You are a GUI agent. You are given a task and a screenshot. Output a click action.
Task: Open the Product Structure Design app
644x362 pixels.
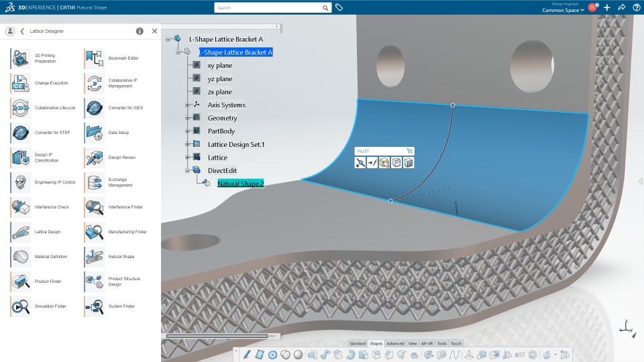[95, 282]
